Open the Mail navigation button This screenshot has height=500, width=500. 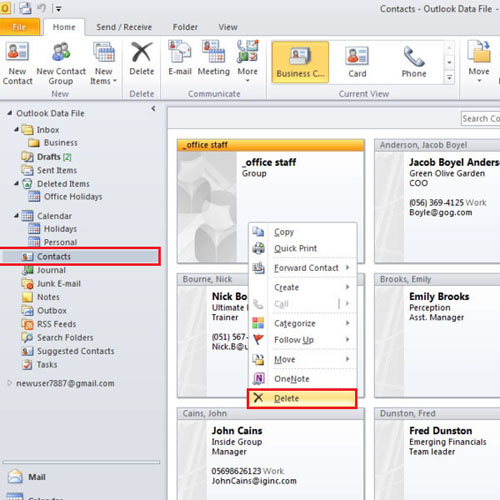(37, 477)
